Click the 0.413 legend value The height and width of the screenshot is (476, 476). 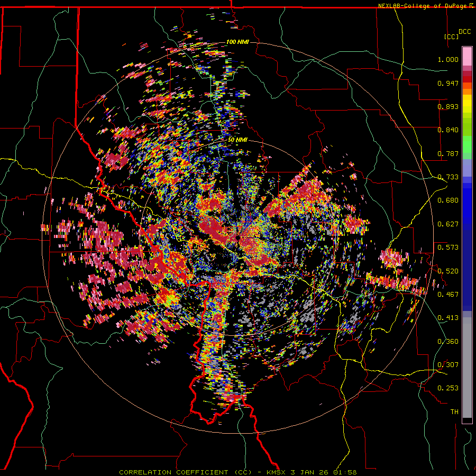click(x=448, y=318)
